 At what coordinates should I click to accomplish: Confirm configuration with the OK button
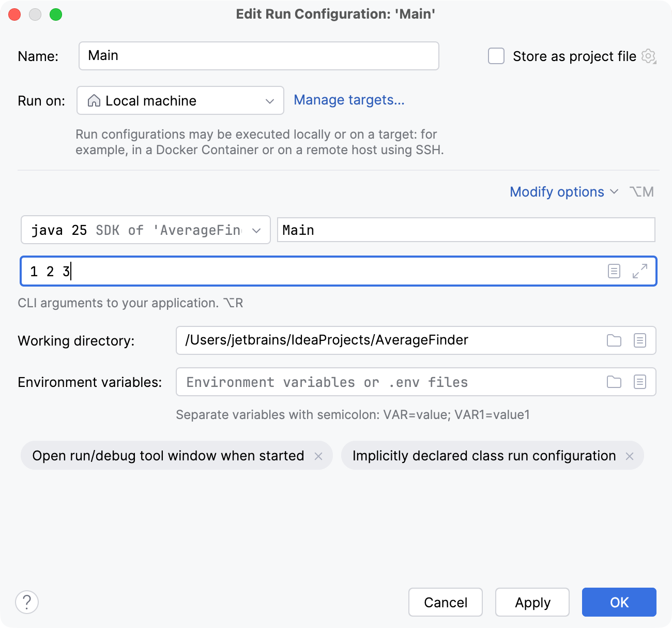tap(618, 602)
